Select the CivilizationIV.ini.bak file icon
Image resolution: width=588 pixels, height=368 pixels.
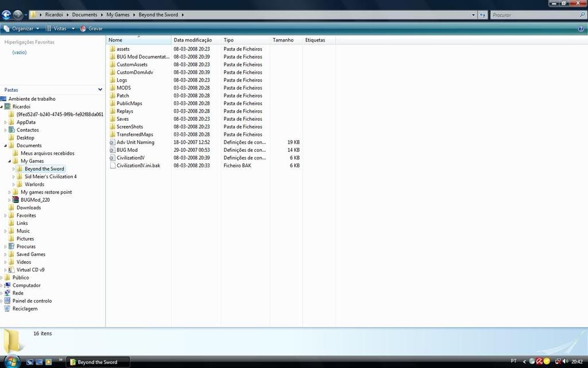pyautogui.click(x=112, y=166)
